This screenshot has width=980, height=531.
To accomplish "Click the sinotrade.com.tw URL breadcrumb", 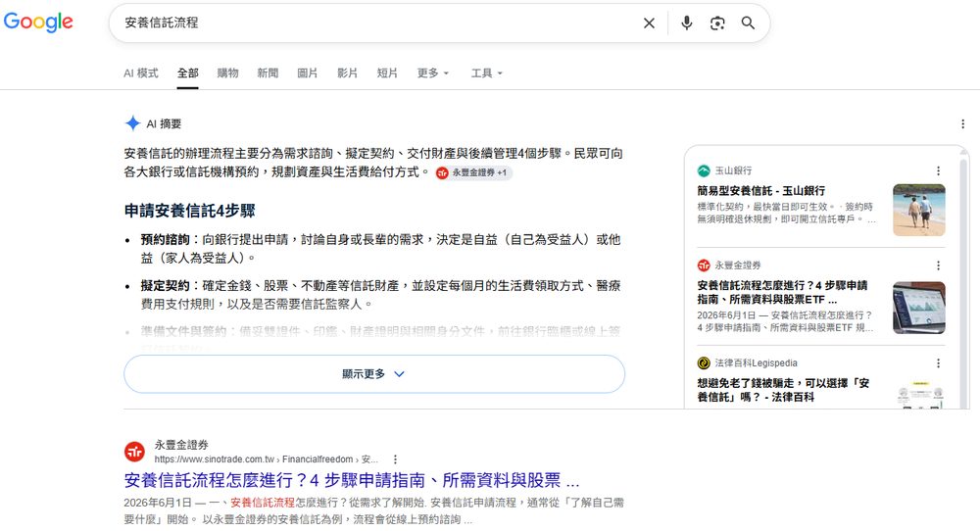I will pyautogui.click(x=267, y=459).
